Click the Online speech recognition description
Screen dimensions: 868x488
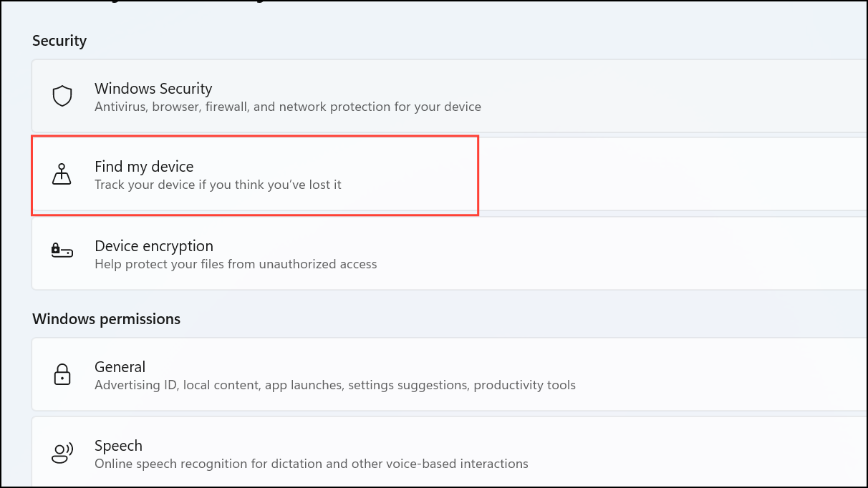[x=311, y=463]
